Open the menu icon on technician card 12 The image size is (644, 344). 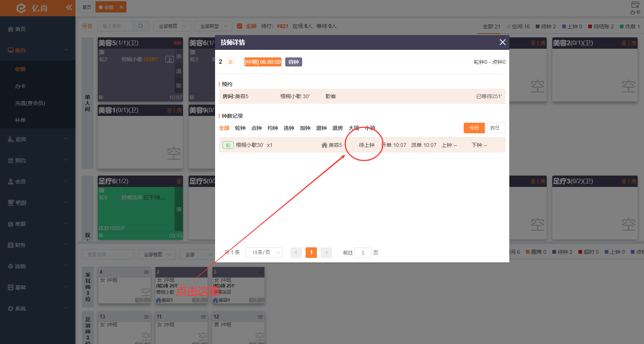(x=260, y=317)
